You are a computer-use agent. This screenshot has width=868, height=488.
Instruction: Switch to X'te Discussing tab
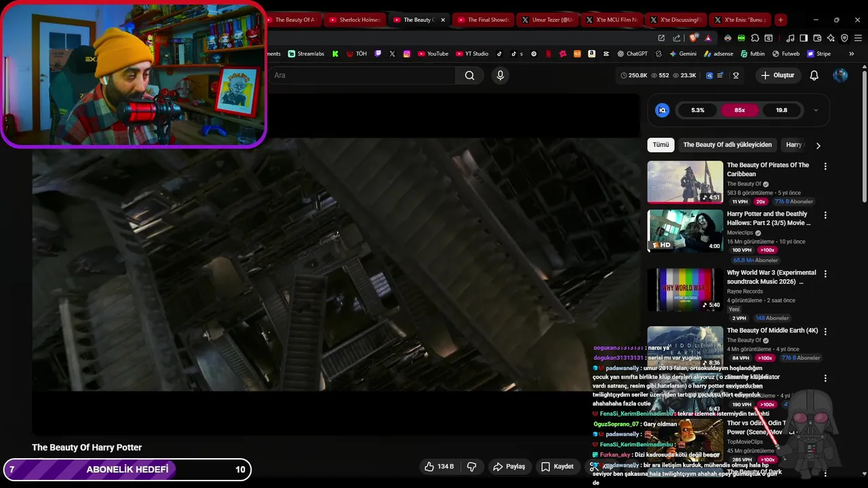tap(675, 20)
